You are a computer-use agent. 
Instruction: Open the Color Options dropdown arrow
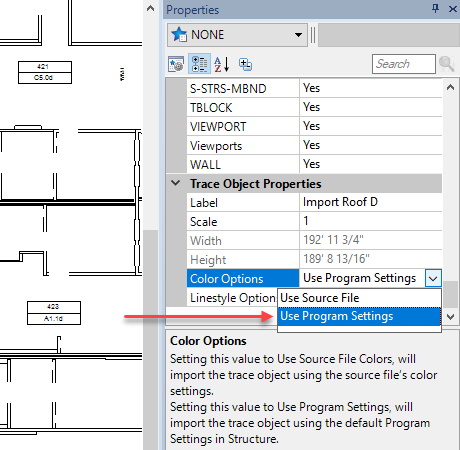[x=433, y=278]
